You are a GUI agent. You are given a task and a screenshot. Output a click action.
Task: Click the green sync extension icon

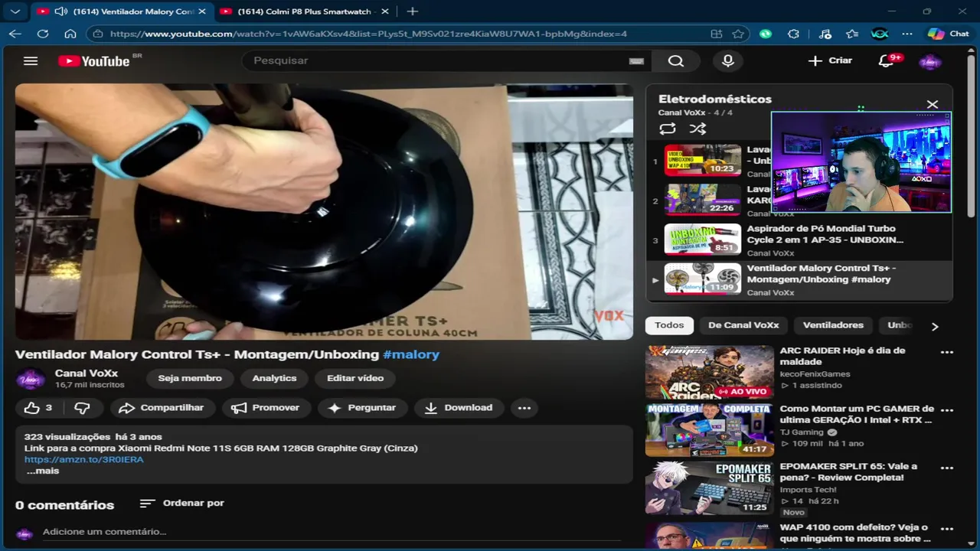coord(766,34)
